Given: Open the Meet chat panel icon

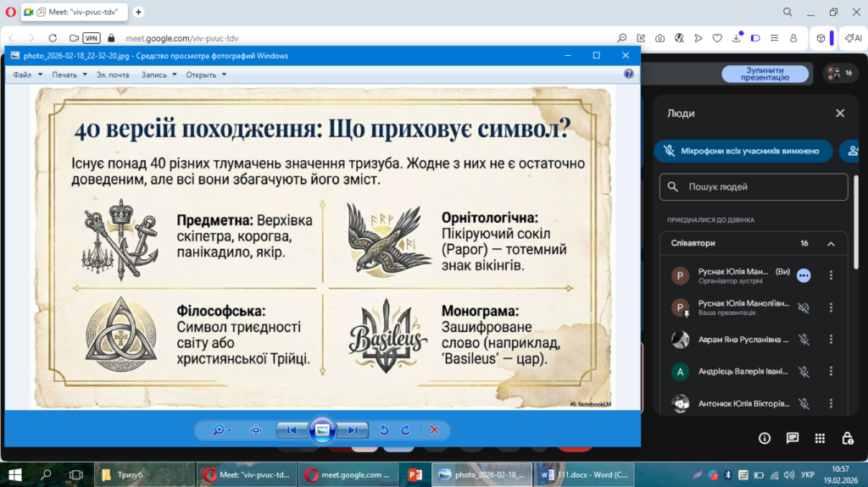Looking at the screenshot, I should [x=792, y=438].
